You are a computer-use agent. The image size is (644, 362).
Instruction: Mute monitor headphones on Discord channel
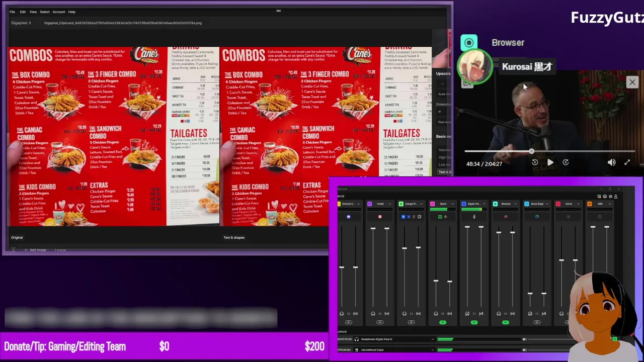coord(342,314)
